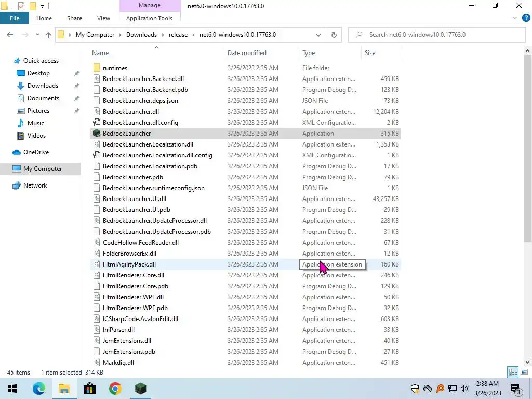Viewport: 532px width, 399px height.
Task: Select the ICSharpCode.AvalonEdit.dll file name
Action: pos(140,319)
